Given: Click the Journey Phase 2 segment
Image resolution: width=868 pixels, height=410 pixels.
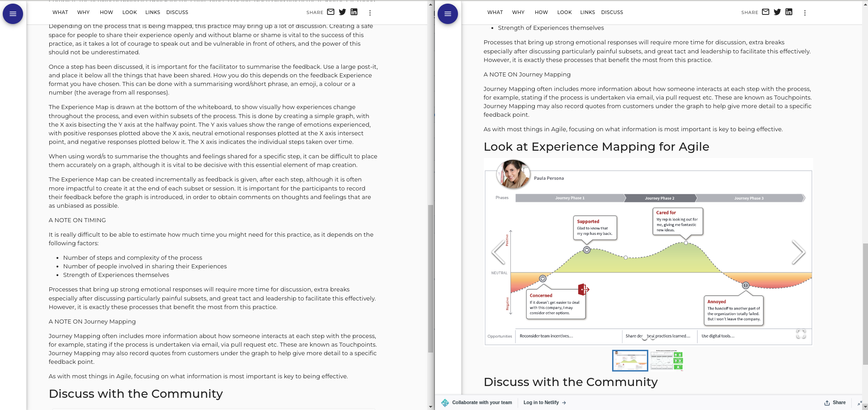Looking at the screenshot, I should point(660,198).
